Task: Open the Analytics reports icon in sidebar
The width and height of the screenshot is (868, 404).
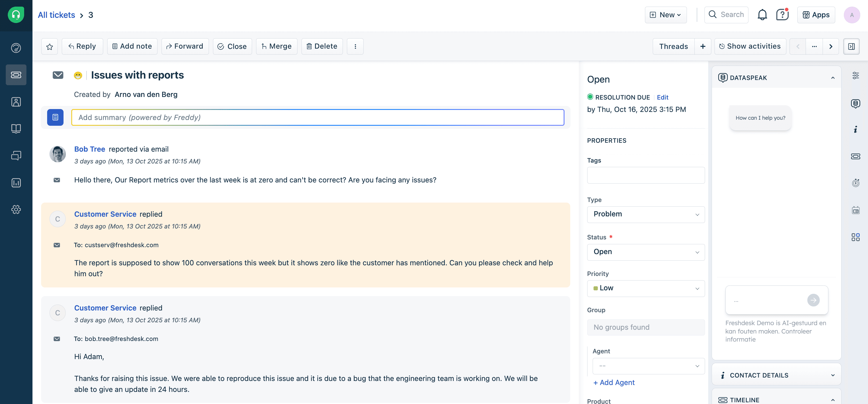Action: [16, 182]
